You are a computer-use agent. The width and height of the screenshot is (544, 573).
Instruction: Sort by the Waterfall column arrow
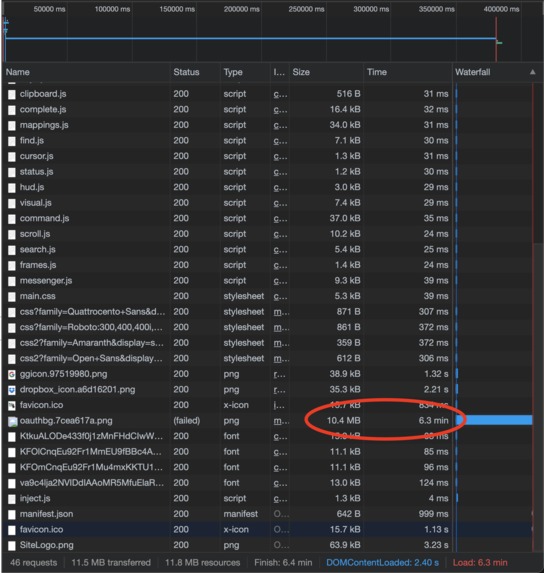coord(533,72)
